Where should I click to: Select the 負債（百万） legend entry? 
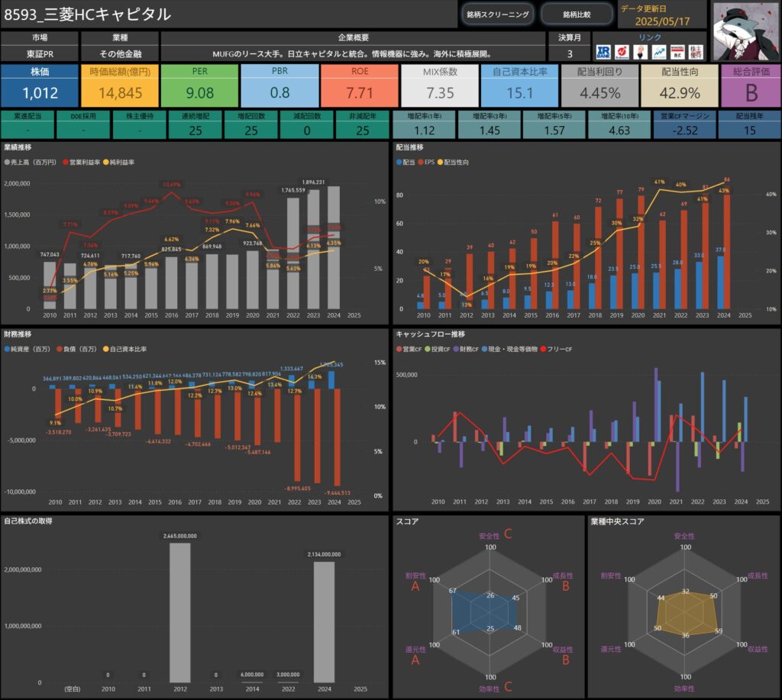coord(77,349)
